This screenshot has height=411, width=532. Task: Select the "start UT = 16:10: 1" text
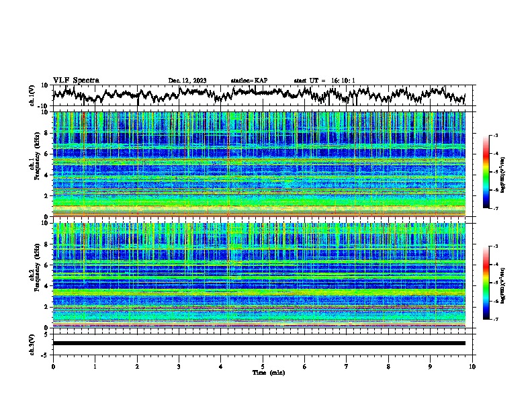tap(324, 81)
